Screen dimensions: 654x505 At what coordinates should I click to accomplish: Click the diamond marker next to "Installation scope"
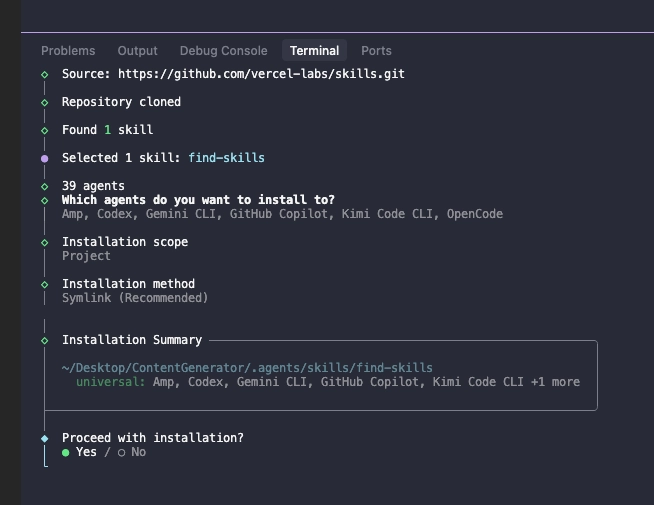[45, 242]
